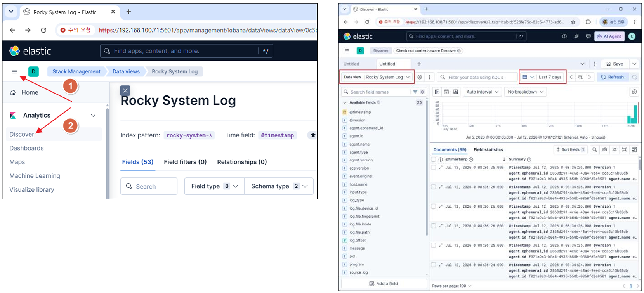Click the newsfeed icon in the Discover header
The image size is (644, 293).
576,36
